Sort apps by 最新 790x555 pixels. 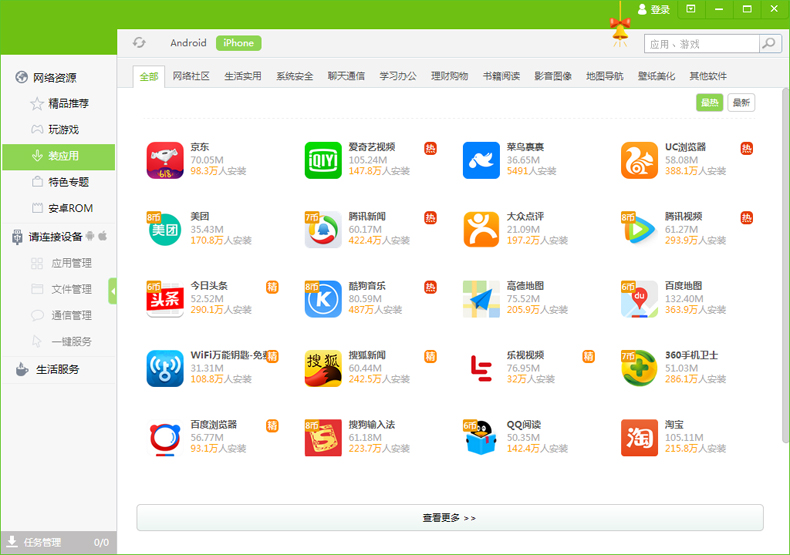pos(741,103)
